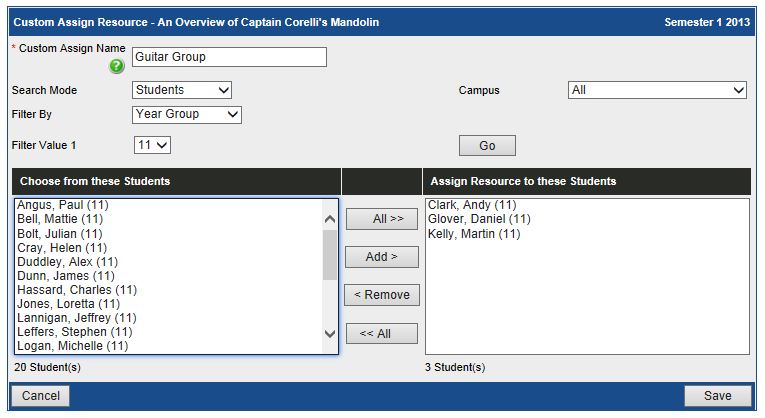Click the green help question mark icon
Viewport: 765px width, 418px height.
tap(117, 67)
